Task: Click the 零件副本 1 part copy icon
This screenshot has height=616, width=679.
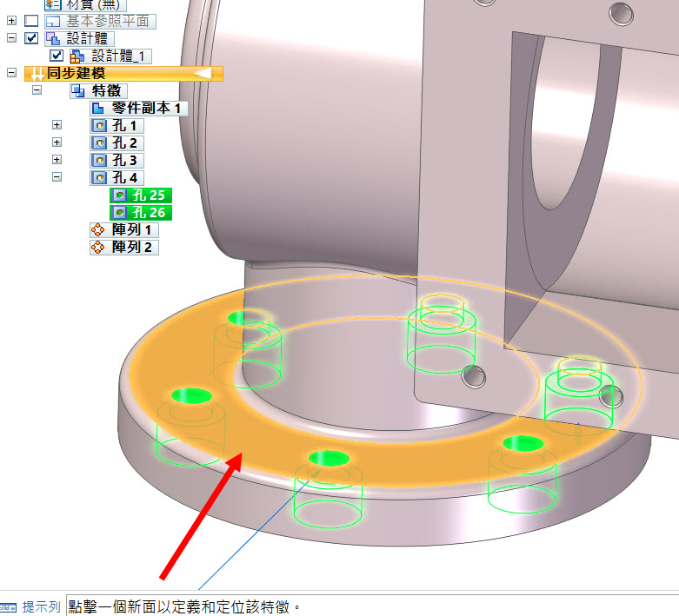Action: [99, 109]
